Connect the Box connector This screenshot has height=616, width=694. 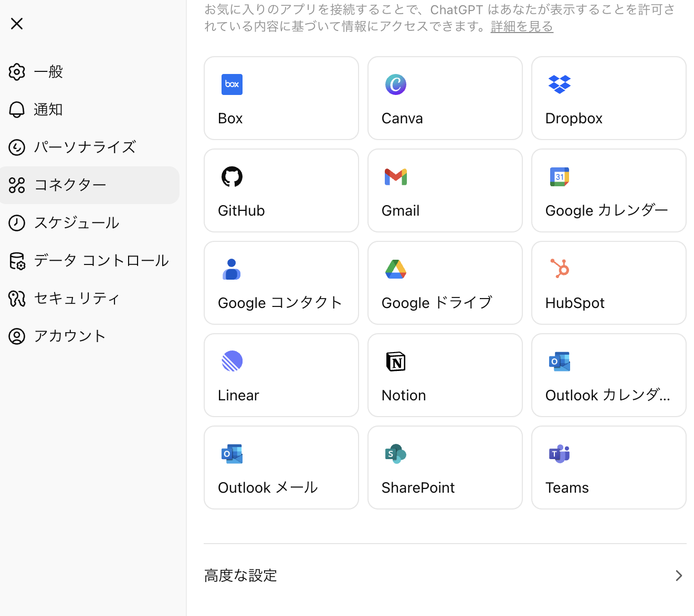[281, 98]
